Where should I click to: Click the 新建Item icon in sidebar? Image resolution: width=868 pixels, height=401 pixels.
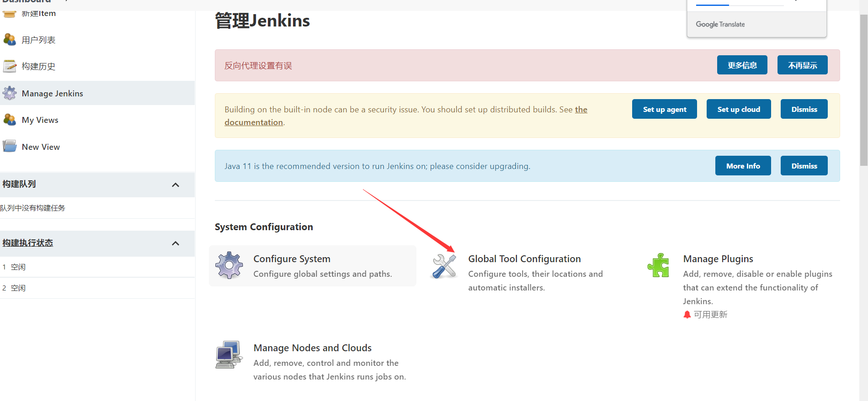[10, 14]
